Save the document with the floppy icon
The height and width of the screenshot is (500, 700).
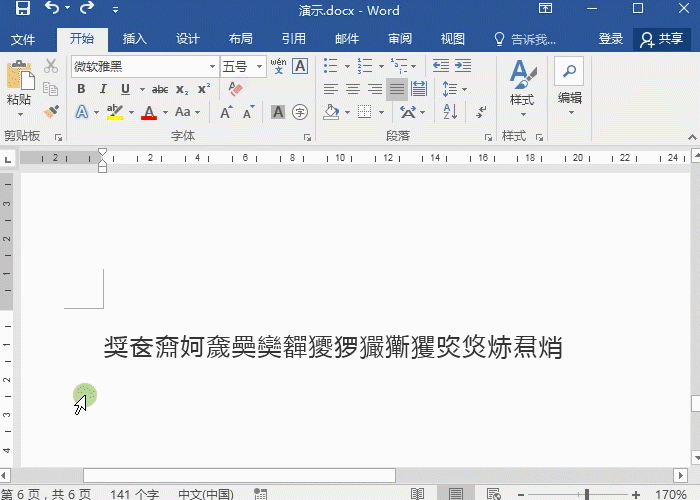click(22, 8)
